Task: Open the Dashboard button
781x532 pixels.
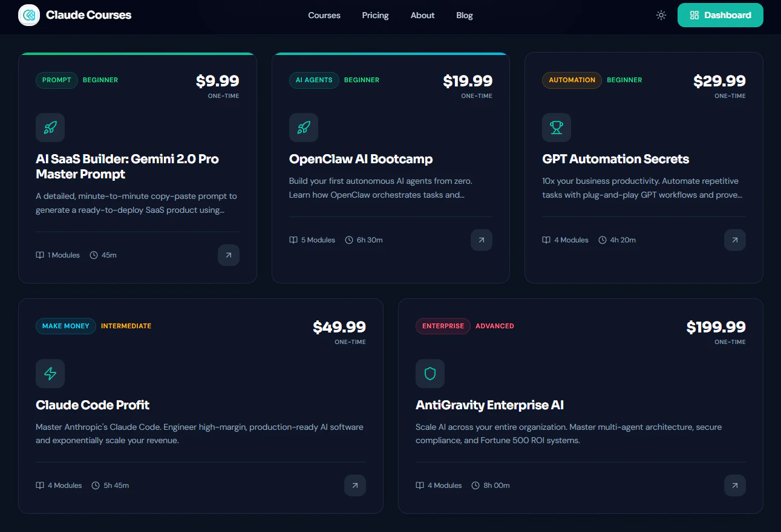Action: (721, 15)
